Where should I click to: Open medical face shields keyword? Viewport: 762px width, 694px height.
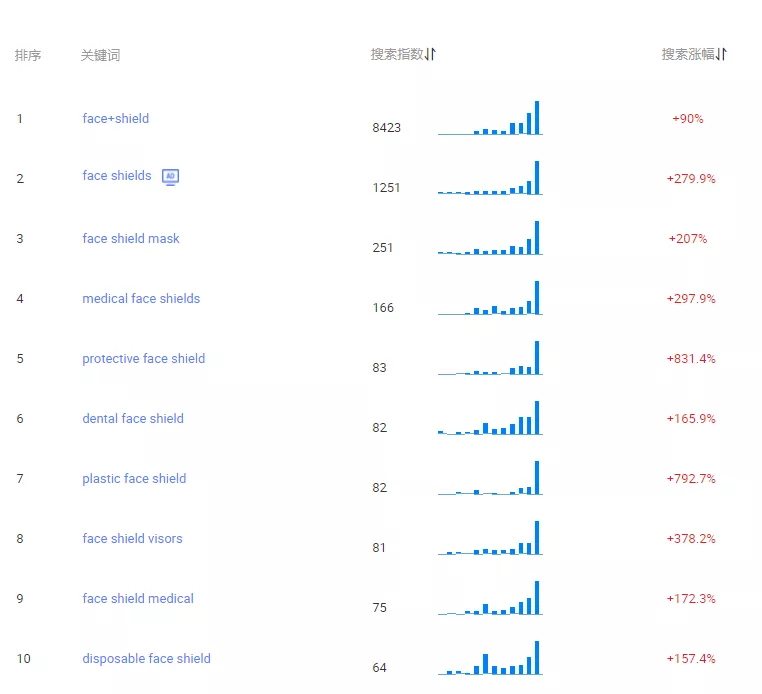point(141,298)
